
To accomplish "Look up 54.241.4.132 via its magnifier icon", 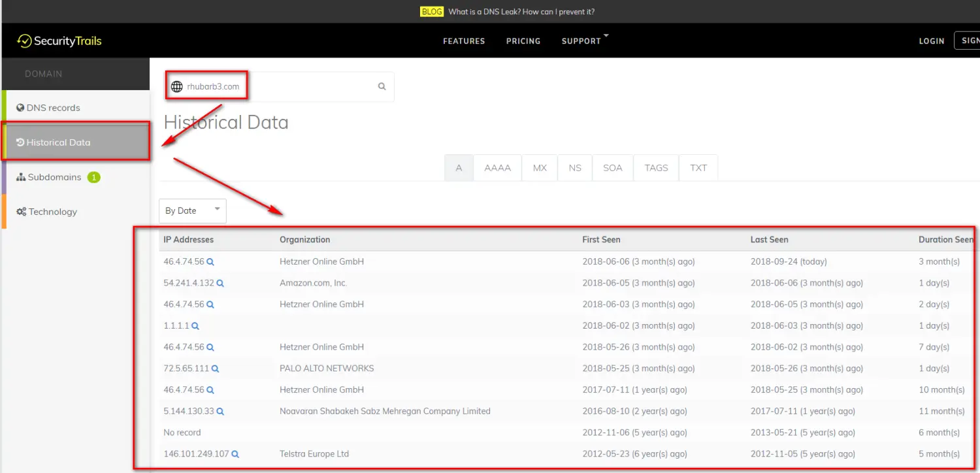I will tap(220, 284).
